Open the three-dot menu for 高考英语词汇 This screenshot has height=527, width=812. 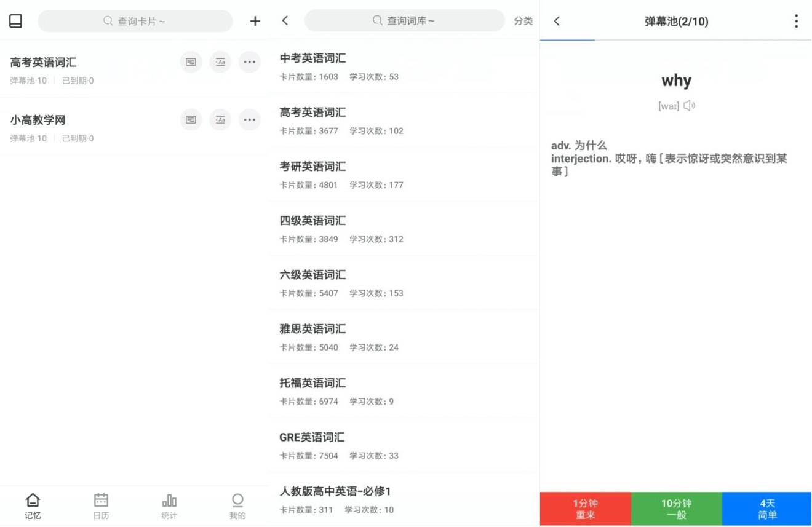pyautogui.click(x=250, y=62)
